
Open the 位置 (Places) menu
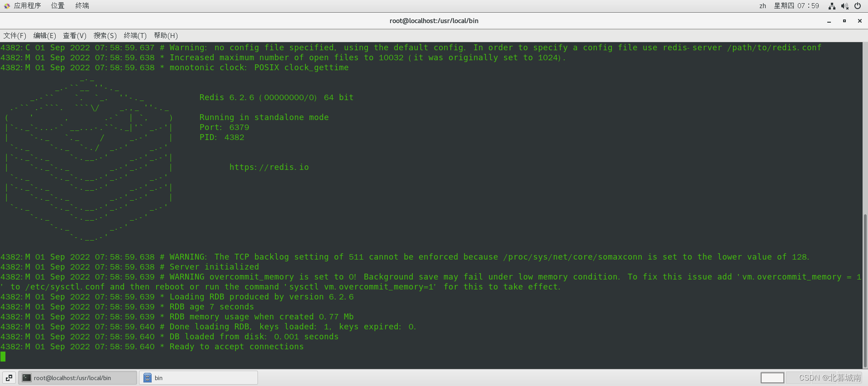(57, 6)
